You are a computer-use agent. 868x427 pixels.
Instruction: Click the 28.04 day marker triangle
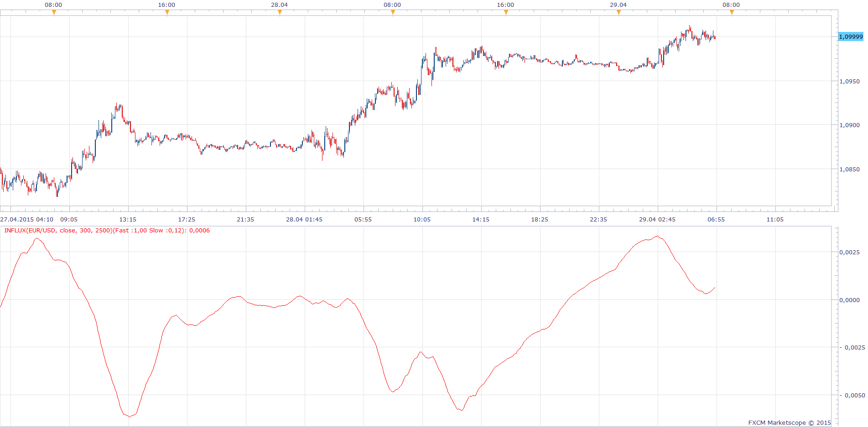pyautogui.click(x=280, y=13)
